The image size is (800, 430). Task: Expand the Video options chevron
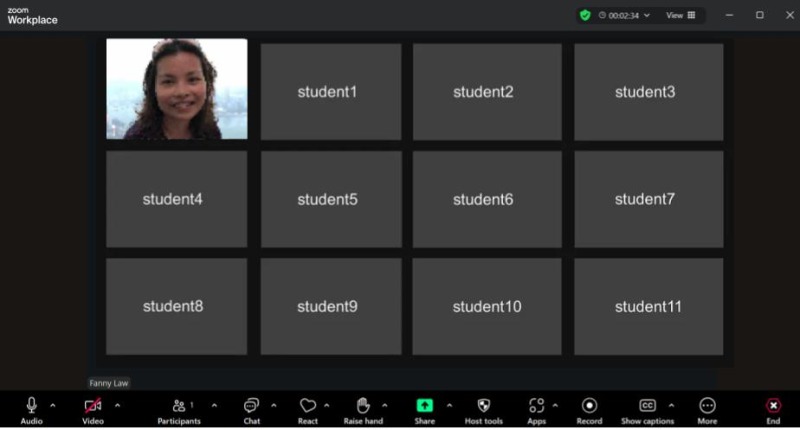(x=117, y=405)
